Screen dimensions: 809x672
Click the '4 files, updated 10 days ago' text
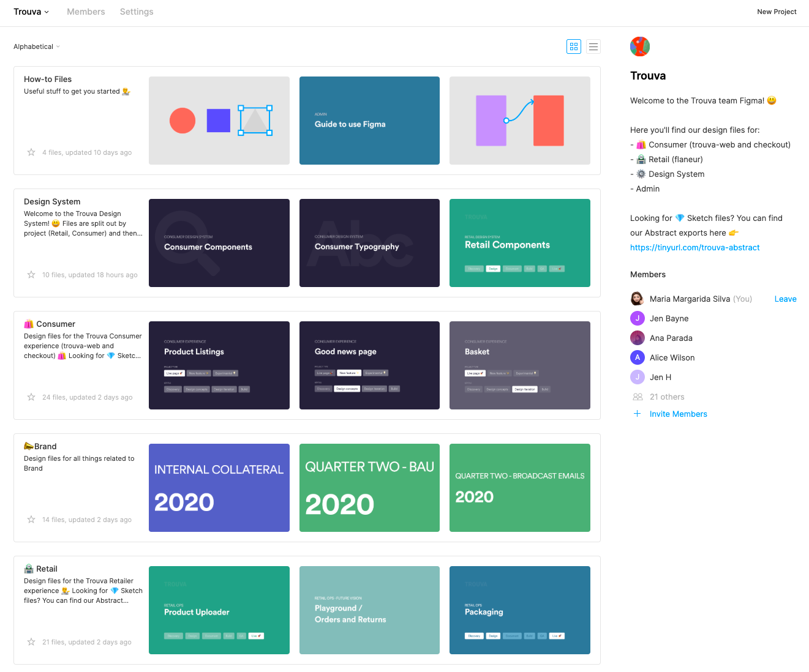pos(87,153)
